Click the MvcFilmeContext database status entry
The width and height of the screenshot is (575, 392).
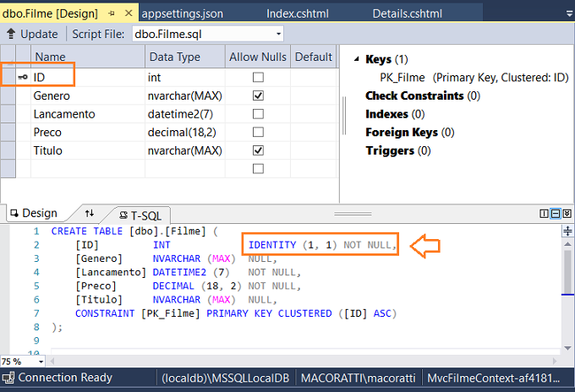tap(494, 378)
